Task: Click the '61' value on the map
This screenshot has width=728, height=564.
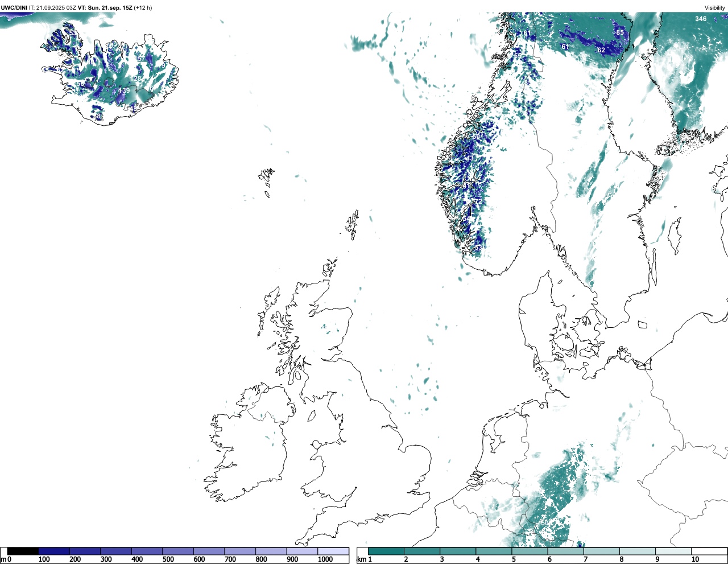Action: [x=565, y=47]
